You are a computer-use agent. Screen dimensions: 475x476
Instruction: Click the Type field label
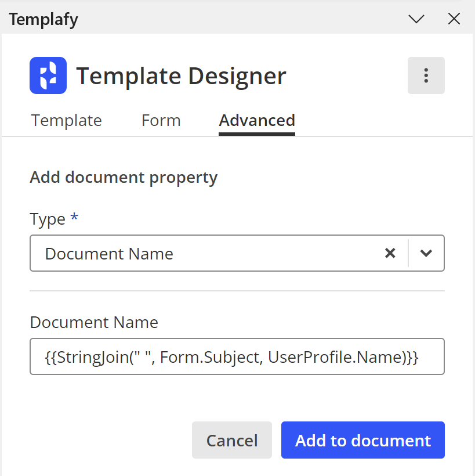point(48,219)
